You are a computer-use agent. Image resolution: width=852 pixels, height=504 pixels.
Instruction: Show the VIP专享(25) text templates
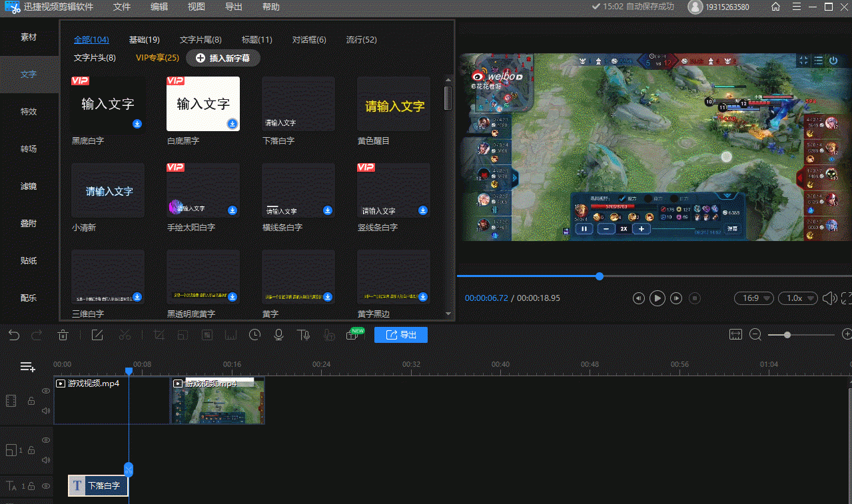click(158, 58)
